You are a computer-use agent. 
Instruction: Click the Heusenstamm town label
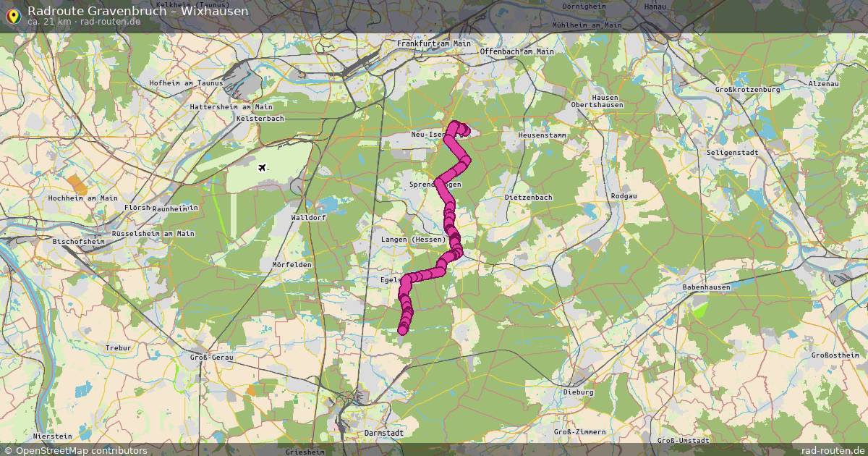[543, 135]
